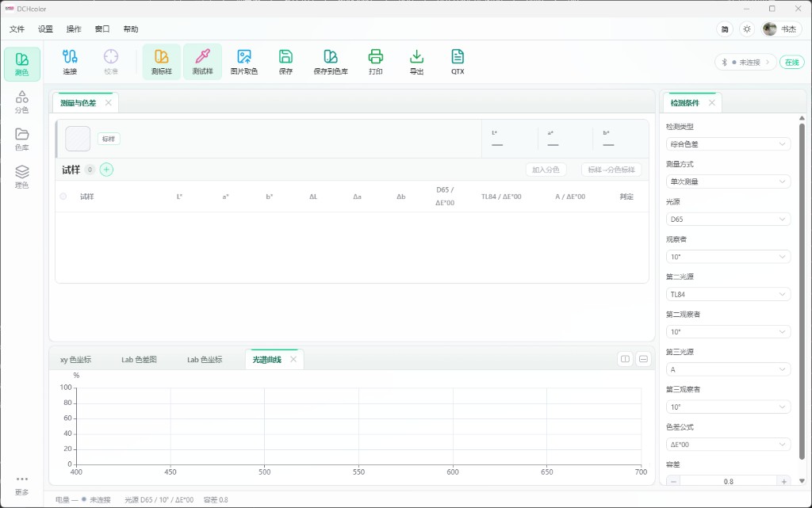The width and height of the screenshot is (812, 508).
Task: Show 更多 options in sidebar
Action: 21,485
